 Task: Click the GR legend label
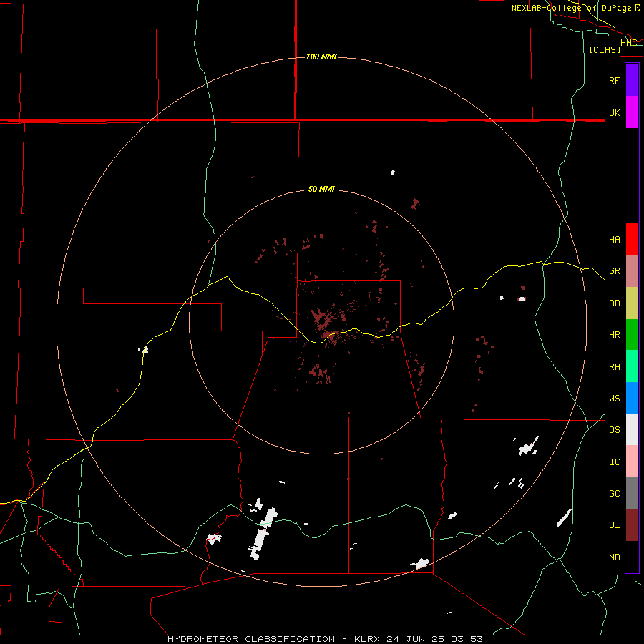614,271
